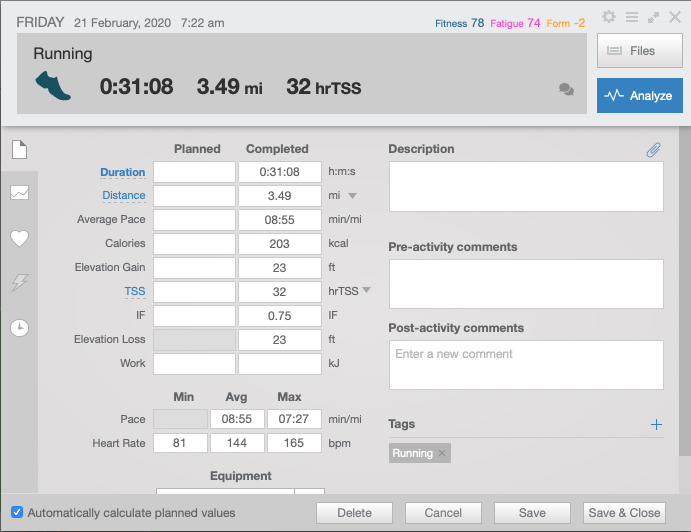Click Min Heart Rate field 81
This screenshot has width=691, height=532.
pos(180,443)
